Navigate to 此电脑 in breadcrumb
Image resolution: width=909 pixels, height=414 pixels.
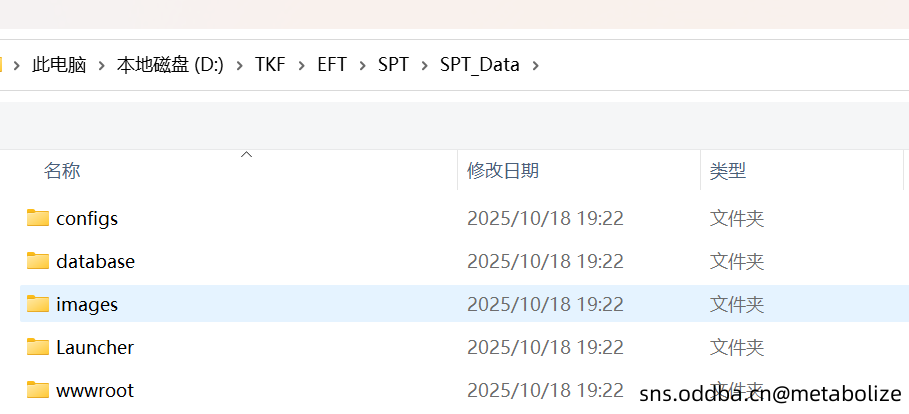pos(59,65)
